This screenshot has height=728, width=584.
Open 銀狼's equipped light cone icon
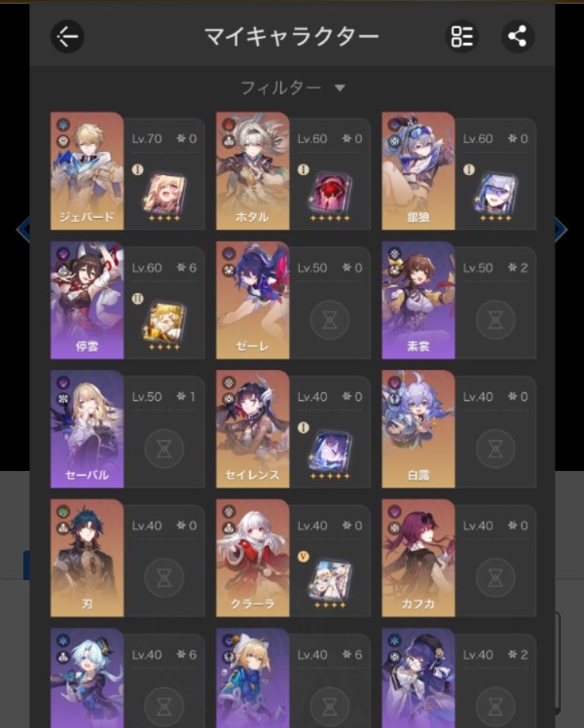click(x=495, y=195)
